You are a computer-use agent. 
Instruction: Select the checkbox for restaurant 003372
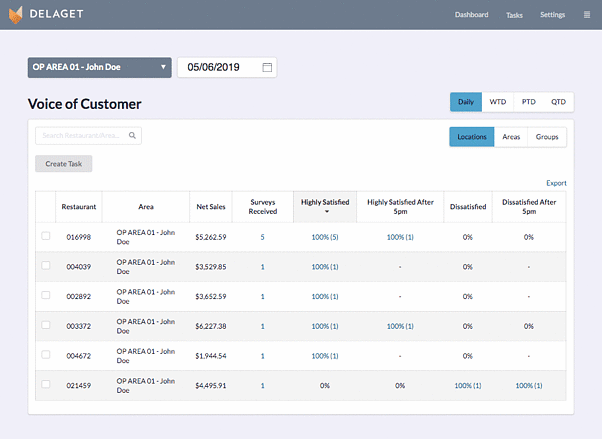coord(45,325)
